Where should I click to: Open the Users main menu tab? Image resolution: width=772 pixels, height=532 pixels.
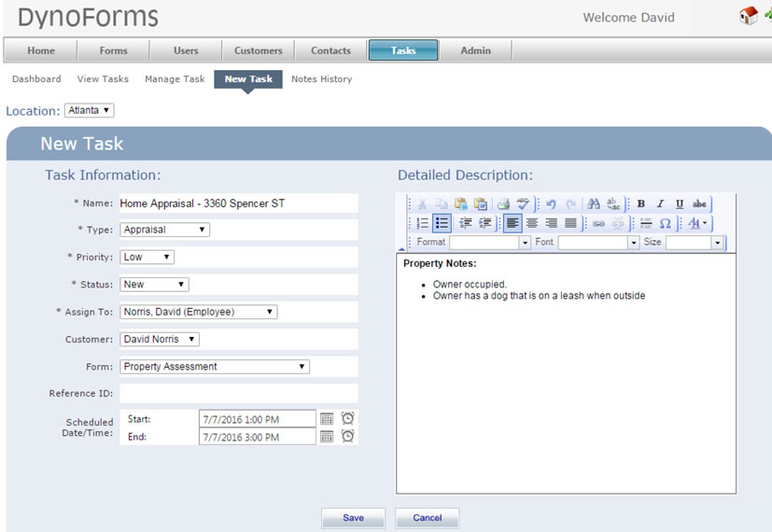tap(186, 50)
